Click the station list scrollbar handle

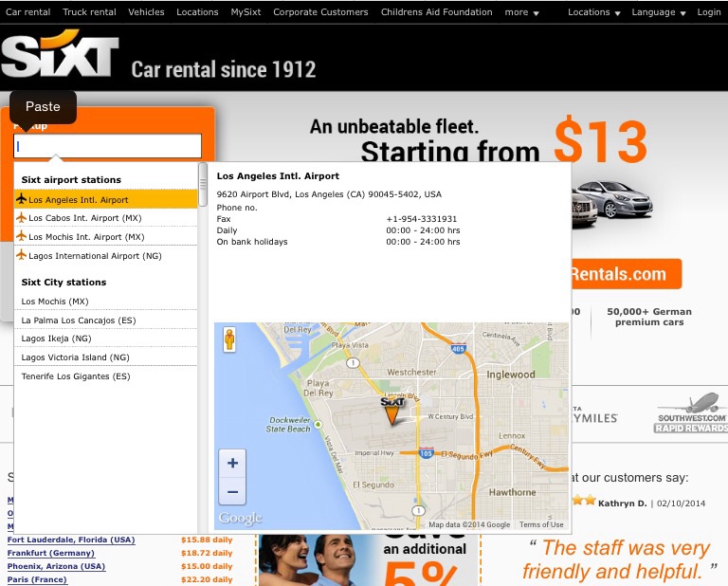point(203,184)
